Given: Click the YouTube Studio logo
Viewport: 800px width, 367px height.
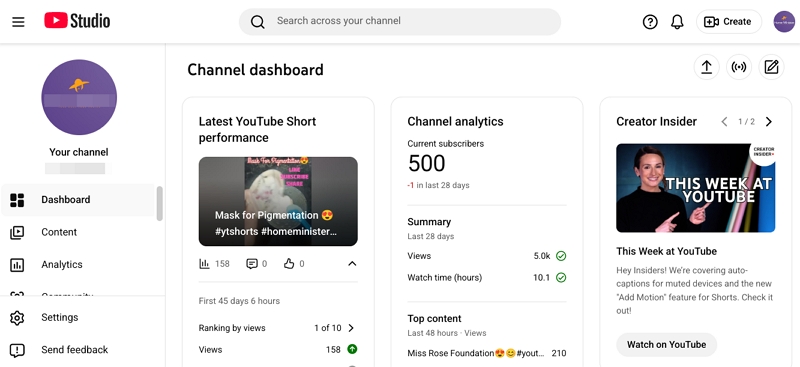Looking at the screenshot, I should [x=77, y=21].
